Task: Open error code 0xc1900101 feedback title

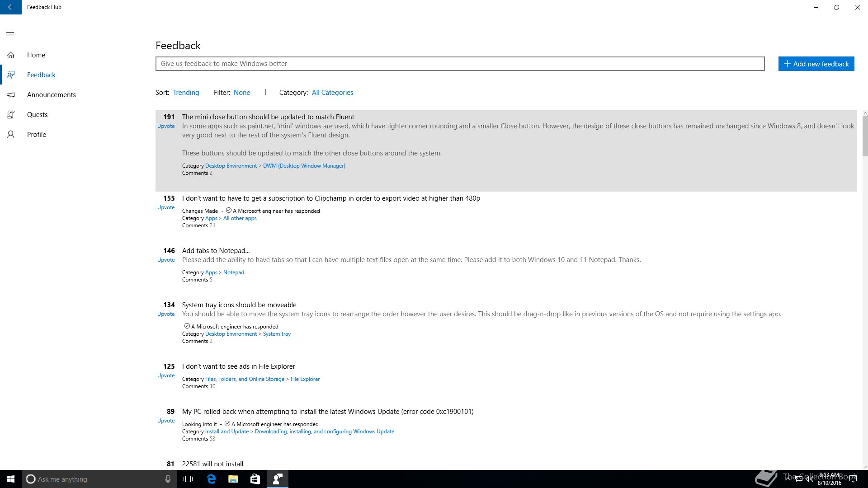Action: tap(328, 412)
